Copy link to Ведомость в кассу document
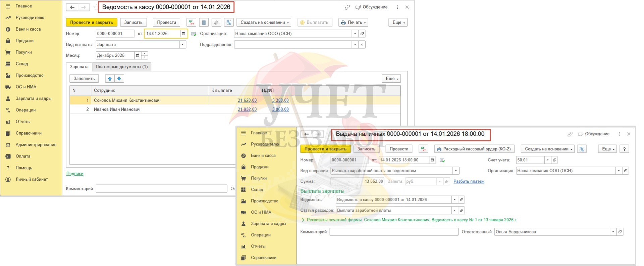This screenshot has width=644, height=266. coord(347,7)
